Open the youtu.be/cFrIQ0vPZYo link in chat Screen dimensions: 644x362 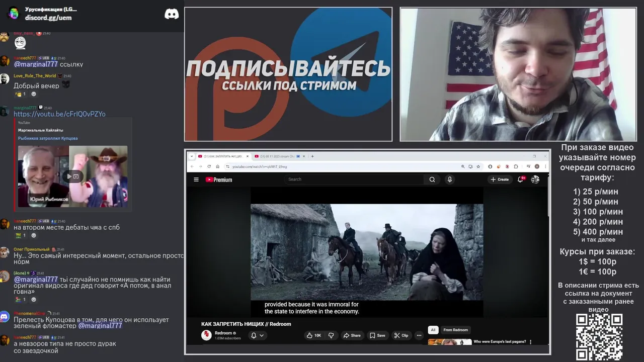point(59,114)
